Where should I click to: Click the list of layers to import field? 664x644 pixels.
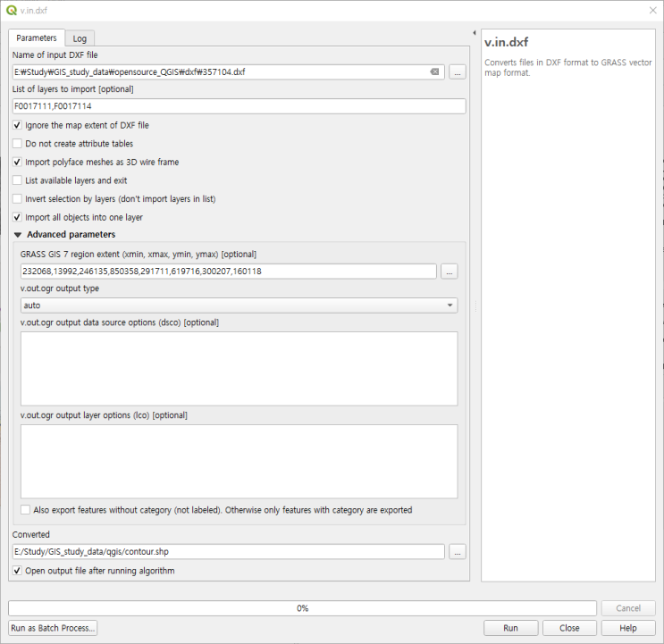click(x=239, y=106)
